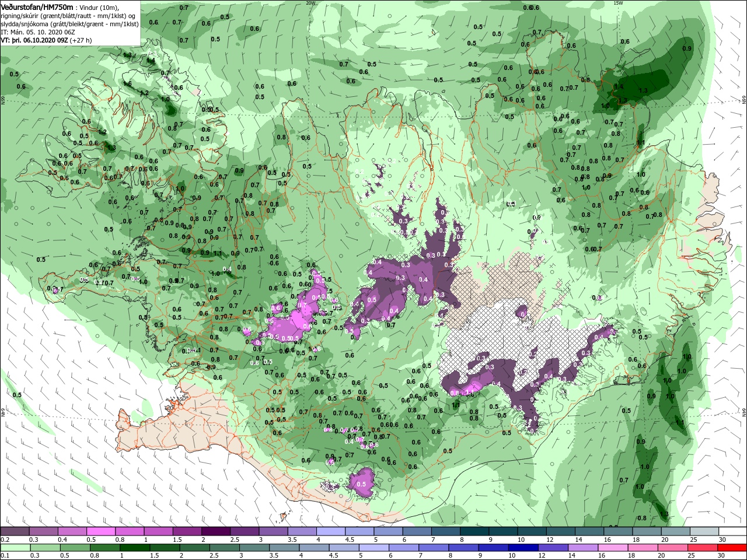Click the Veðurstofan/HM750m title text
Viewport: 747px width, 560px height.
[x=37, y=6]
